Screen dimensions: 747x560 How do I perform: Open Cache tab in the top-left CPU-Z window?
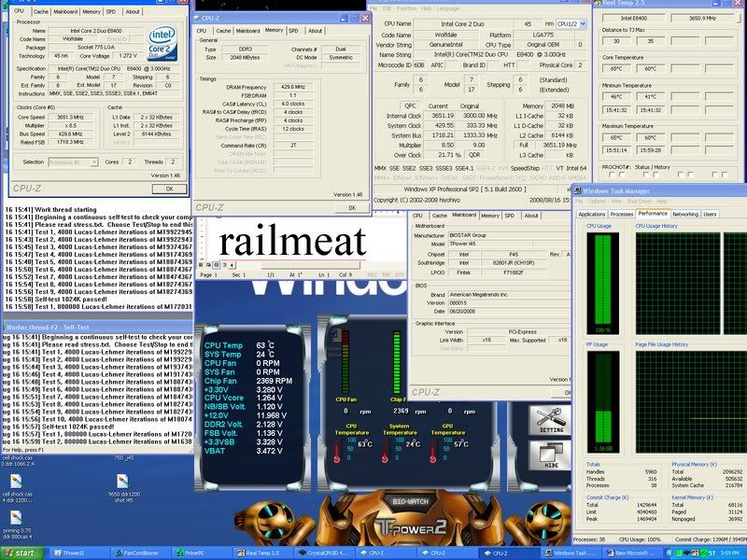(x=41, y=11)
